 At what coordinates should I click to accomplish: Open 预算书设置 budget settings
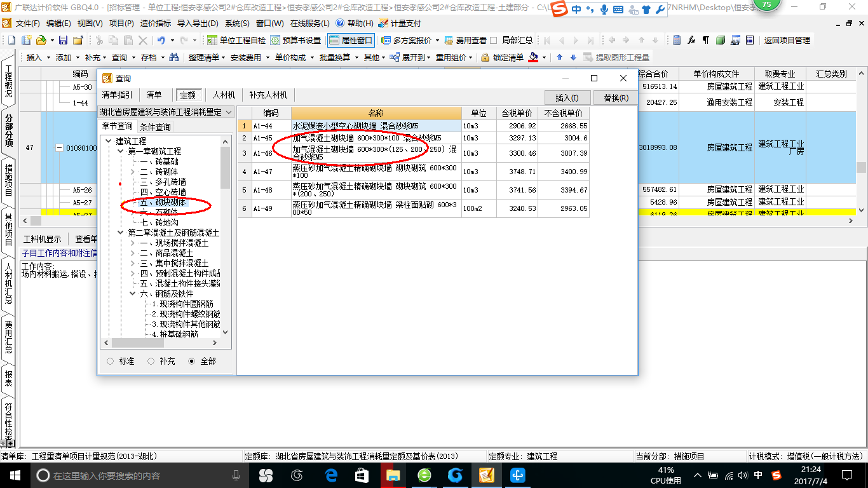pyautogui.click(x=295, y=40)
